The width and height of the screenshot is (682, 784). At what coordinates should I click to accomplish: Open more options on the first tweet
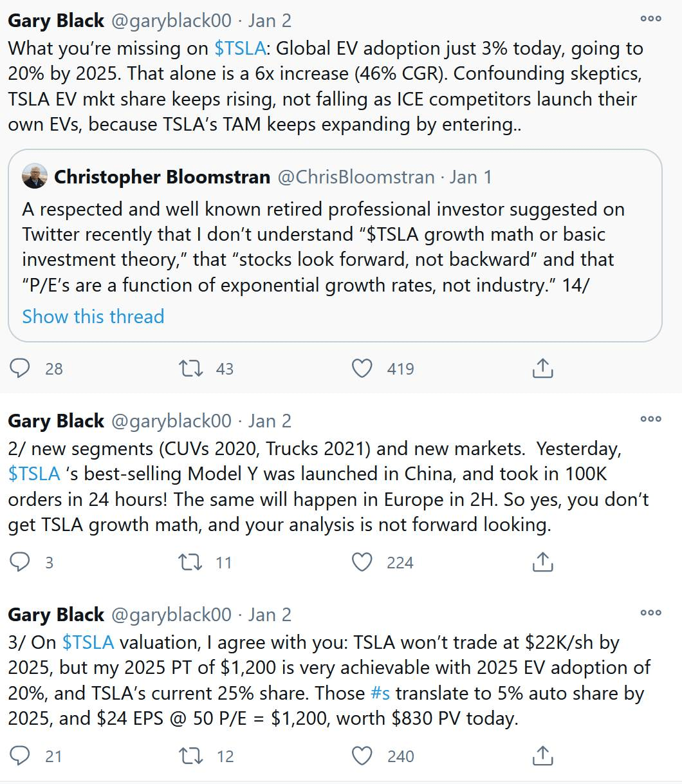(x=650, y=19)
